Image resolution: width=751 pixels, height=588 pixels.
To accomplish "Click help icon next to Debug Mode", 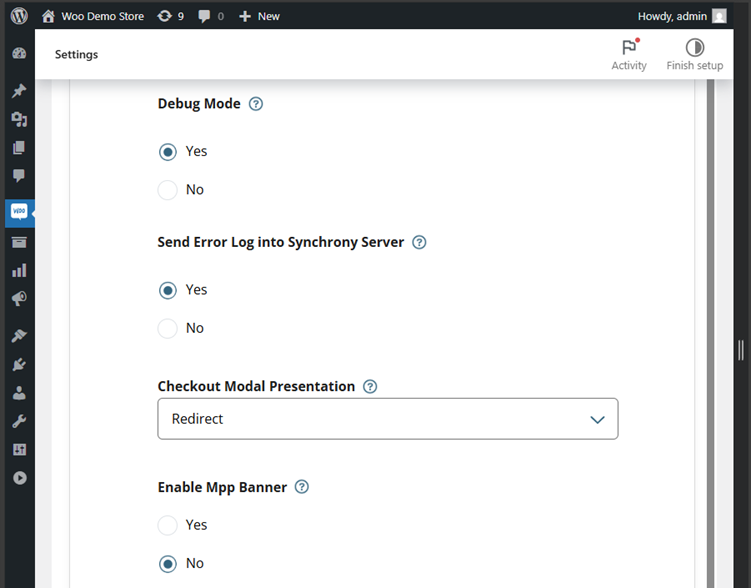I will (256, 104).
